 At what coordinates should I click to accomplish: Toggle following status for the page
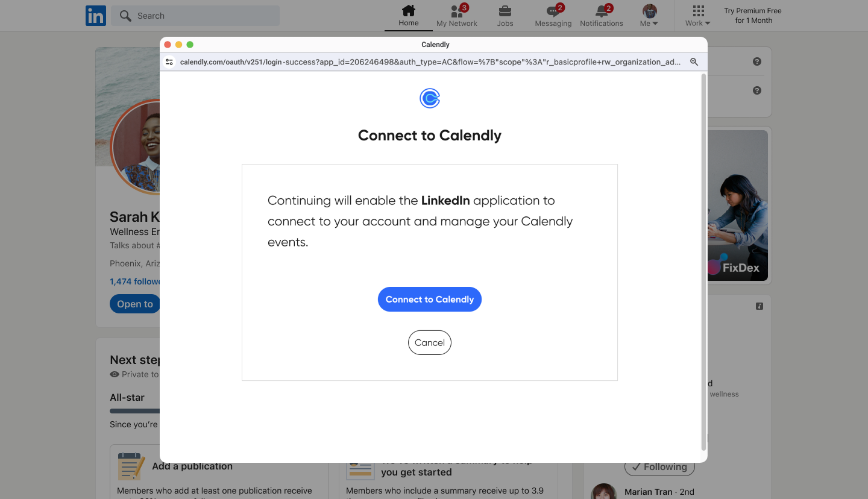click(659, 466)
